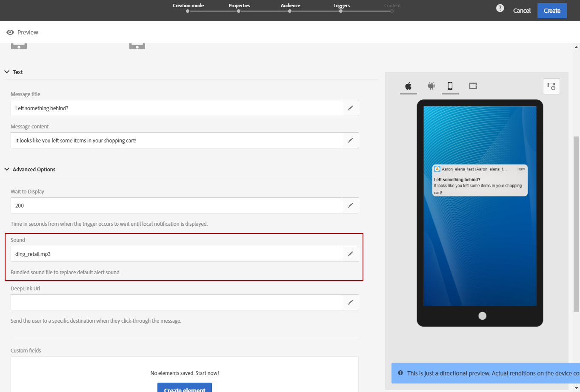Edit DeepLink Url pencil icon
Viewport: 580px width, 392px height.
click(x=350, y=302)
